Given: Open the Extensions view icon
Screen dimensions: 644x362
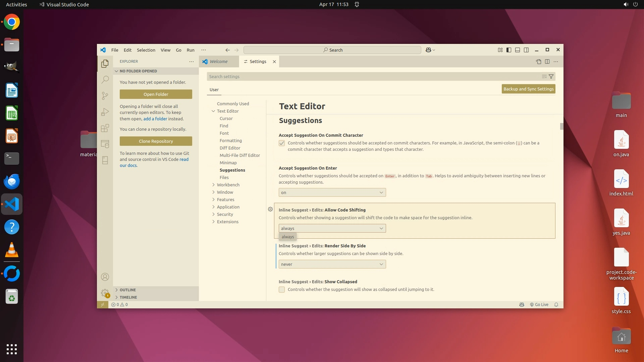Looking at the screenshot, I should click(x=105, y=128).
